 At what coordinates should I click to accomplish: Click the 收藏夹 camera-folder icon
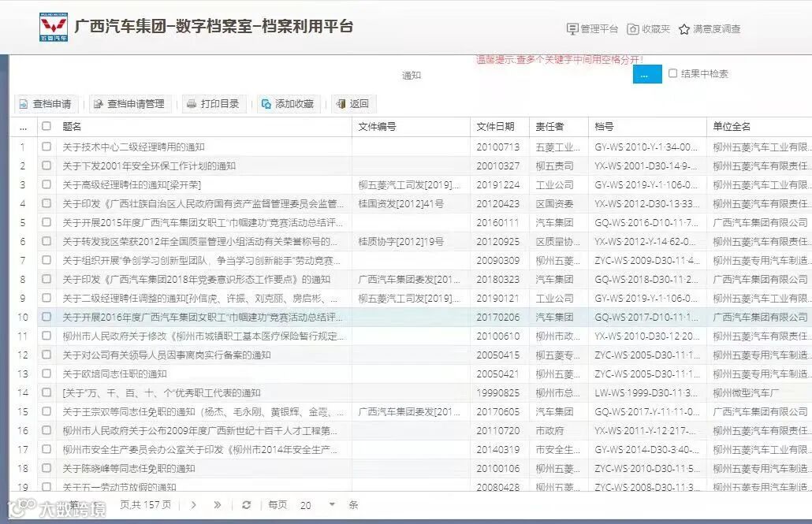(x=633, y=29)
